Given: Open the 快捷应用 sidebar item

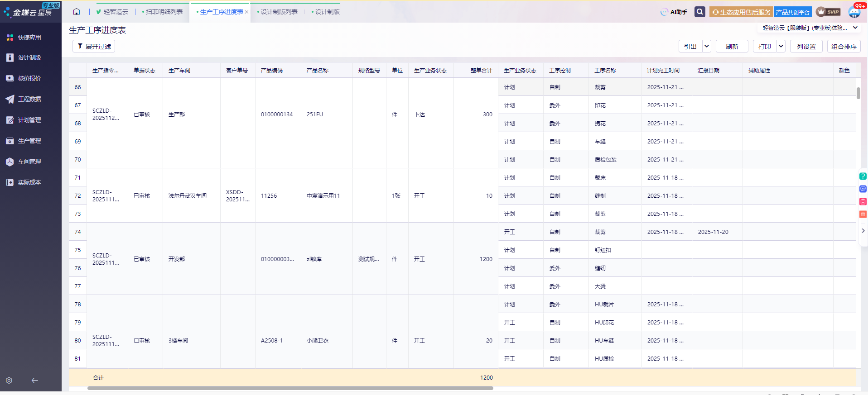Looking at the screenshot, I should (x=29, y=38).
